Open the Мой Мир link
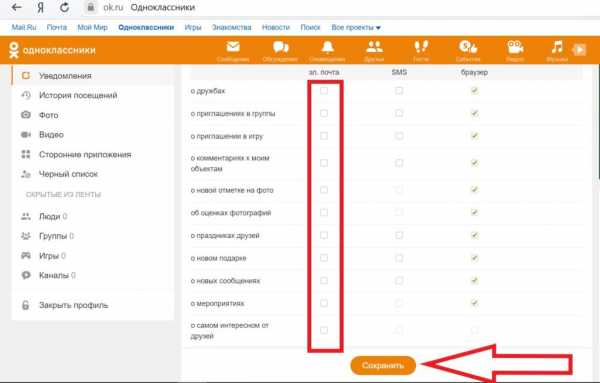The height and width of the screenshot is (383, 600). pyautogui.click(x=93, y=28)
